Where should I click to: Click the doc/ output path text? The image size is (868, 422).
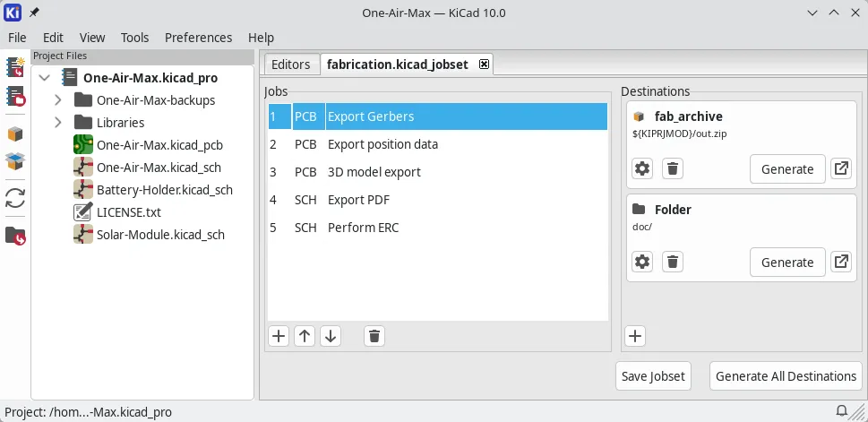click(641, 227)
